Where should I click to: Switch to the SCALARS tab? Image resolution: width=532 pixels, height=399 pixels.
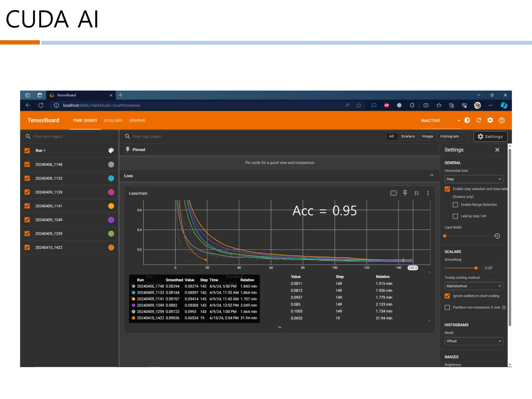point(113,121)
